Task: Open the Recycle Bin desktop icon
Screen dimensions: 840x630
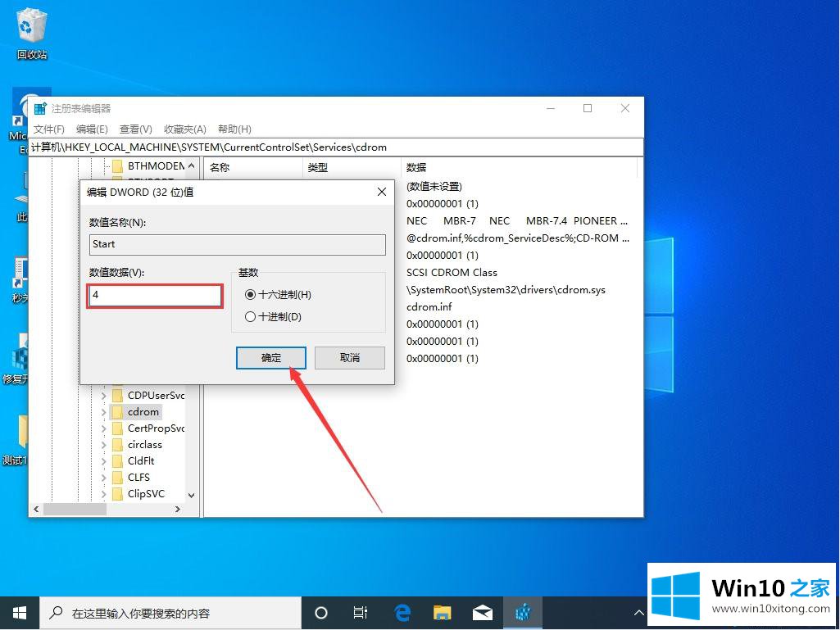Action: click(32, 33)
